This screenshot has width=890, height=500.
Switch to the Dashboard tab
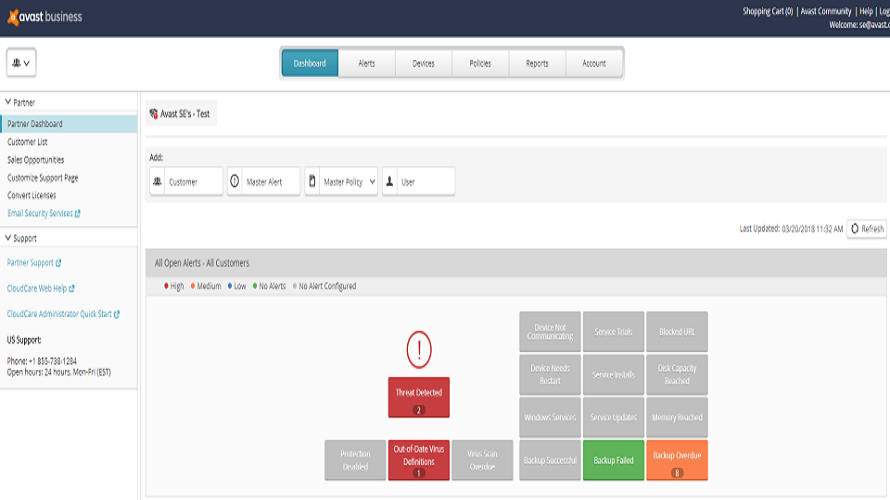point(310,63)
